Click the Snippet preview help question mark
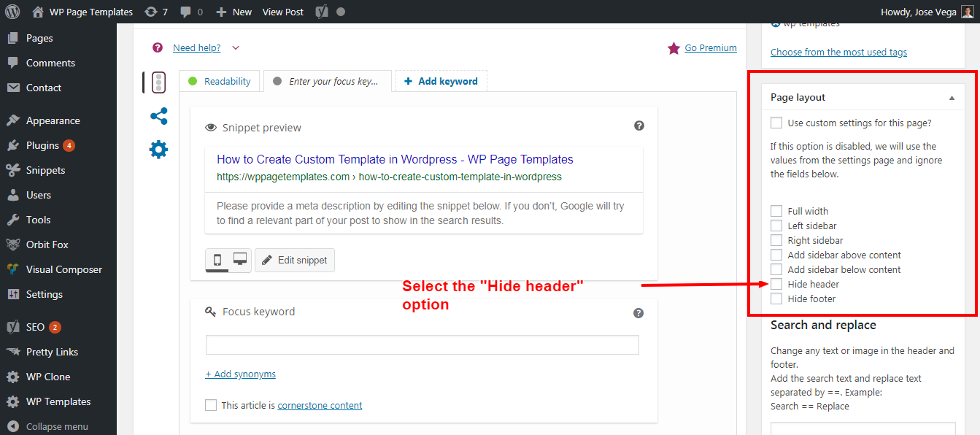 (639, 126)
